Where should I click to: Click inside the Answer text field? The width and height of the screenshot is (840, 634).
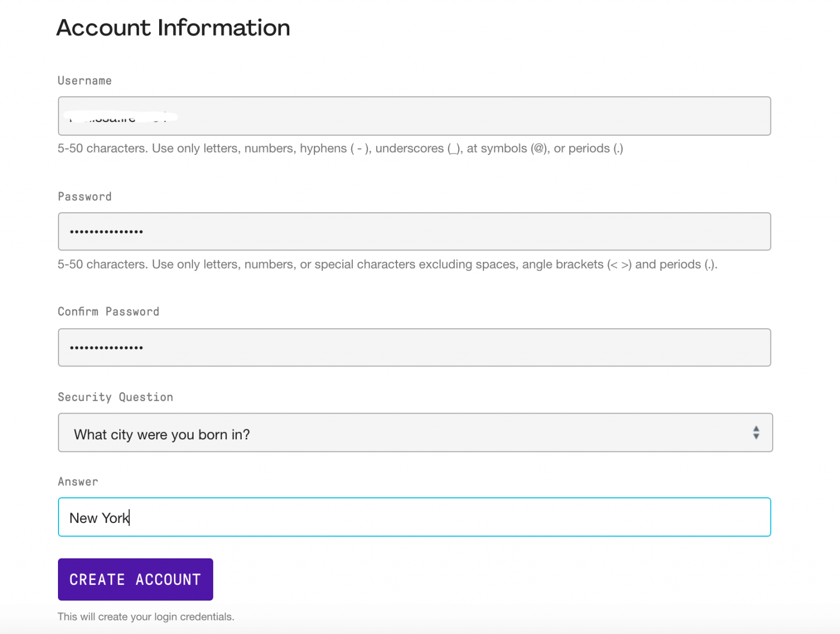[x=414, y=517]
